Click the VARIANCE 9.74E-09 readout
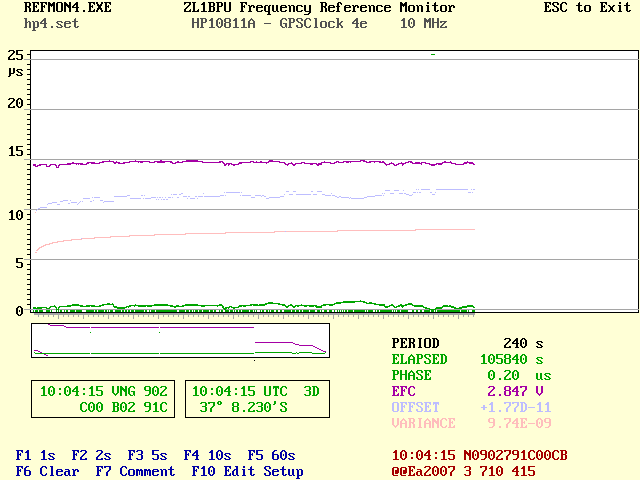Image resolution: width=640 pixels, height=480 pixels. tap(471, 423)
